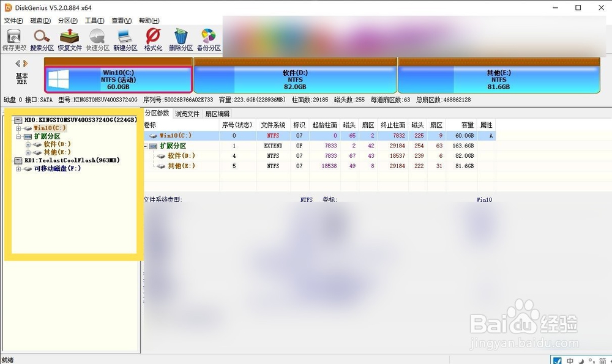Select 软件(D:) in the disk tree

click(57, 144)
